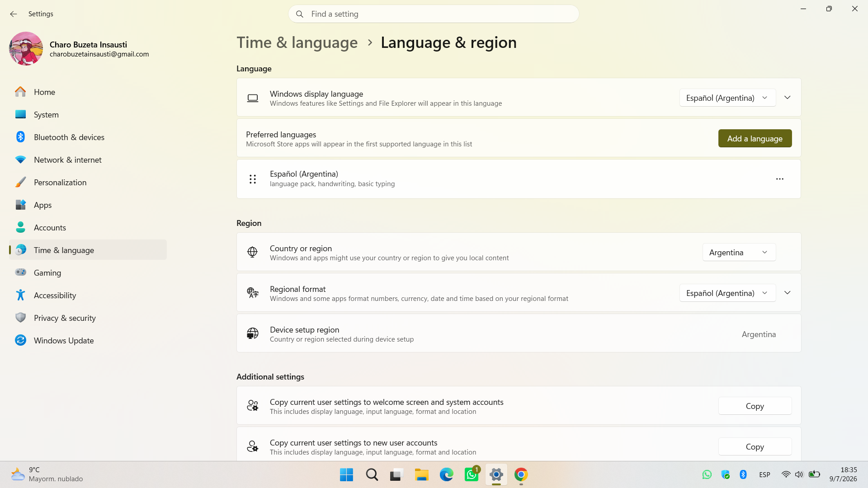
Task: Expand the Regional format section chevron
Action: (x=788, y=293)
